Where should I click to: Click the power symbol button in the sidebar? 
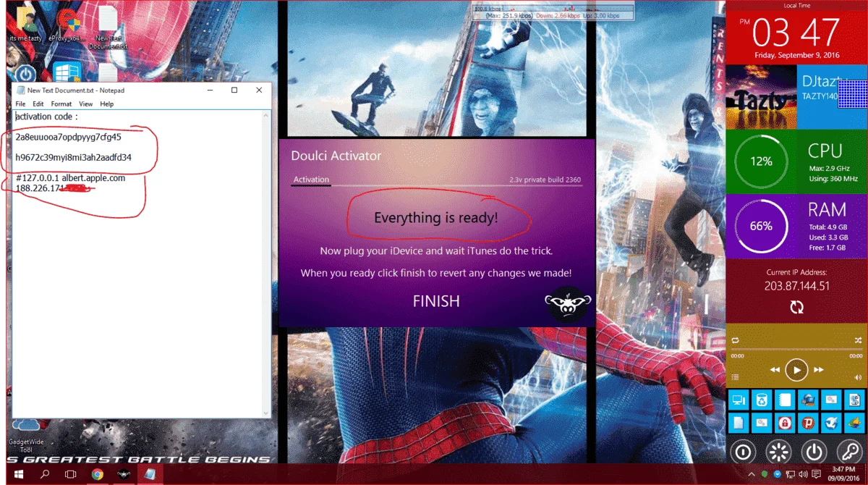pos(814,452)
